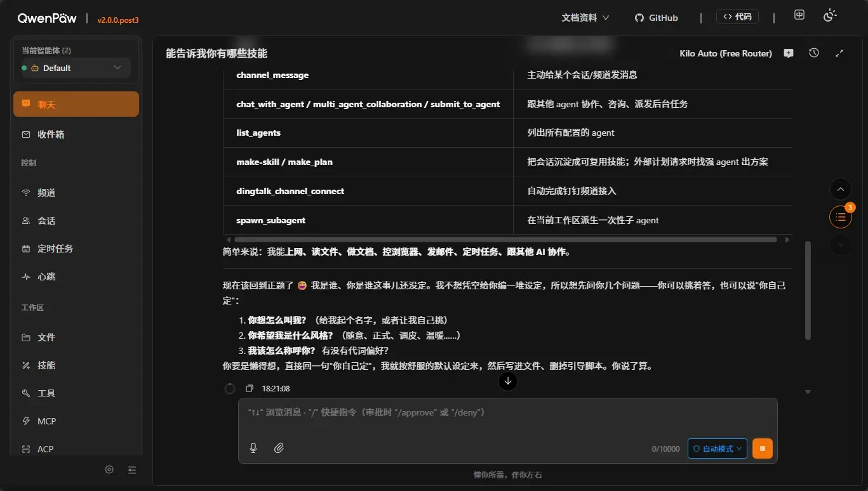Image resolution: width=868 pixels, height=491 pixels.
Task: Click the small down triangle at the right of the message list
Action: coord(808,392)
